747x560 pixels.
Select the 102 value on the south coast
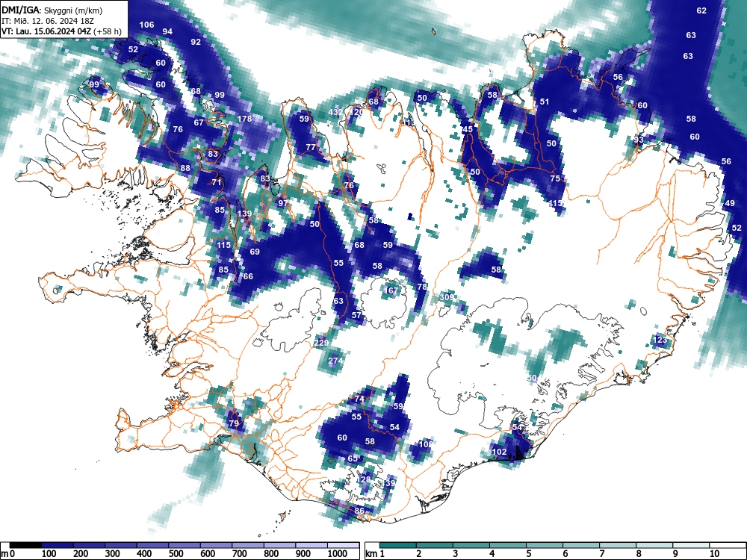pos(499,452)
